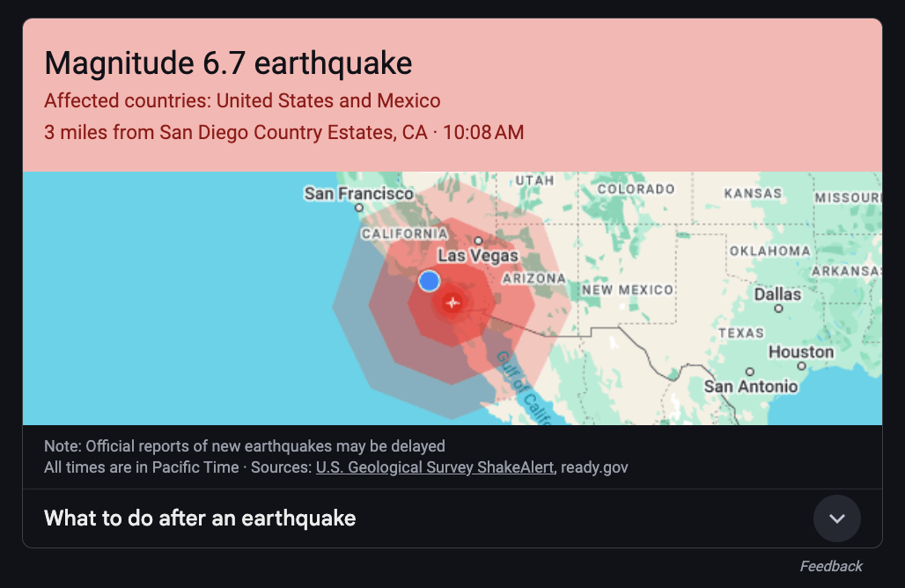
Task: Click the blue current location dot
Action: click(x=429, y=281)
